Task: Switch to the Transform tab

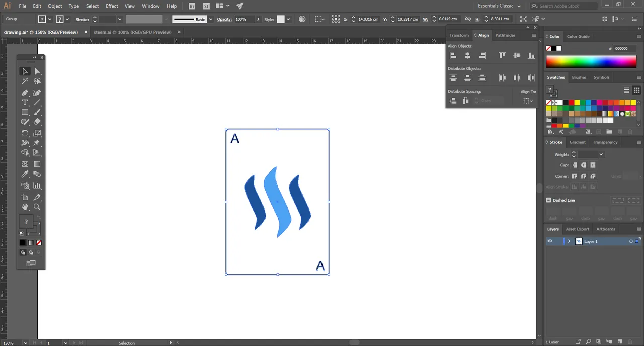Action: click(459, 35)
